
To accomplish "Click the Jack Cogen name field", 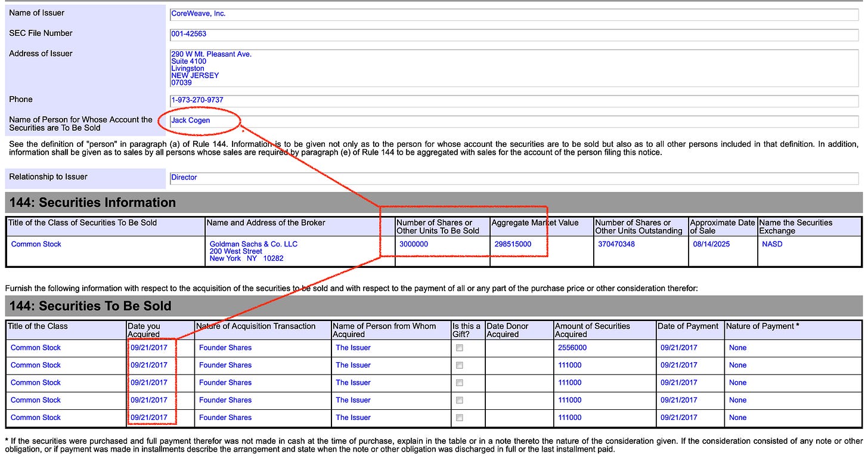I will [514, 121].
